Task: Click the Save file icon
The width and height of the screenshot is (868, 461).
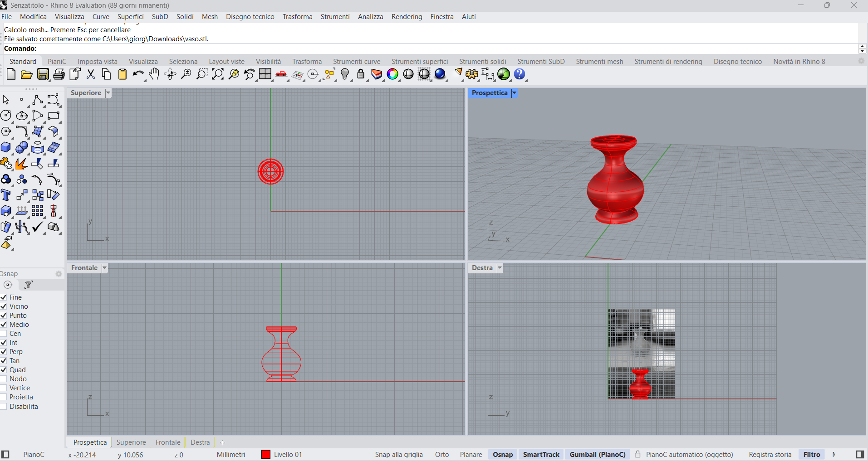Action: (43, 74)
